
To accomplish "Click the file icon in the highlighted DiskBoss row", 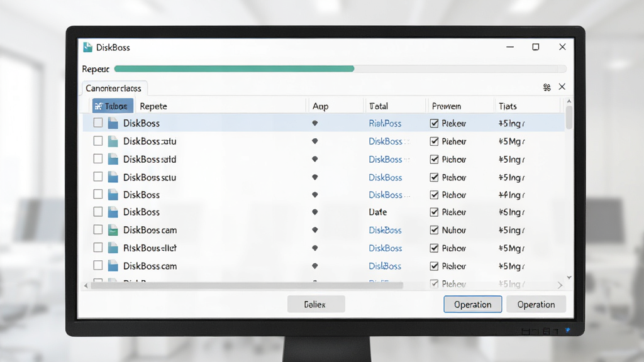I will 113,123.
